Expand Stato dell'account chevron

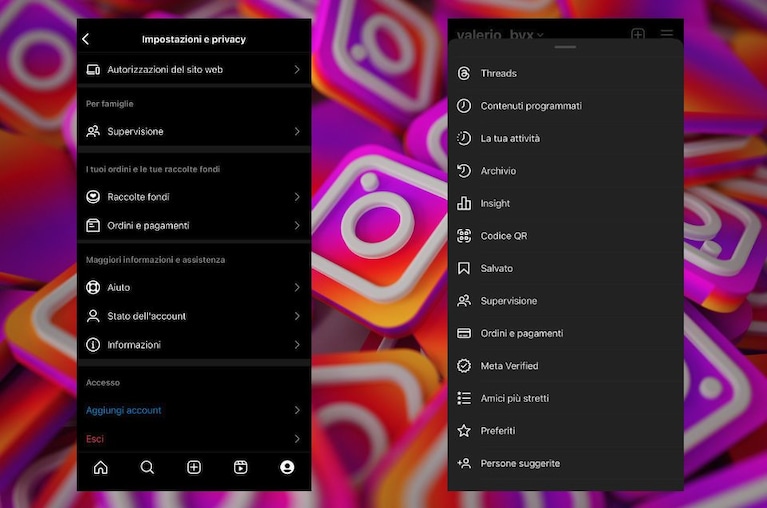click(x=297, y=316)
